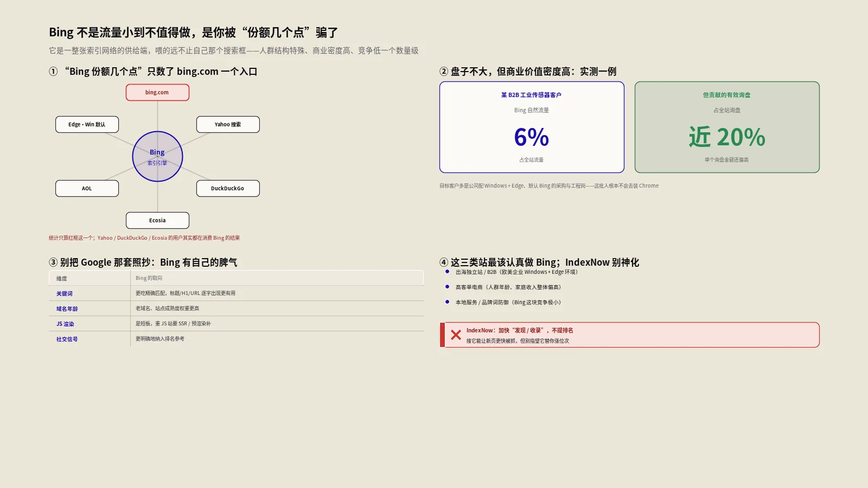Select the Yahoo 搜索 node
868x488 pixels.
point(228,124)
